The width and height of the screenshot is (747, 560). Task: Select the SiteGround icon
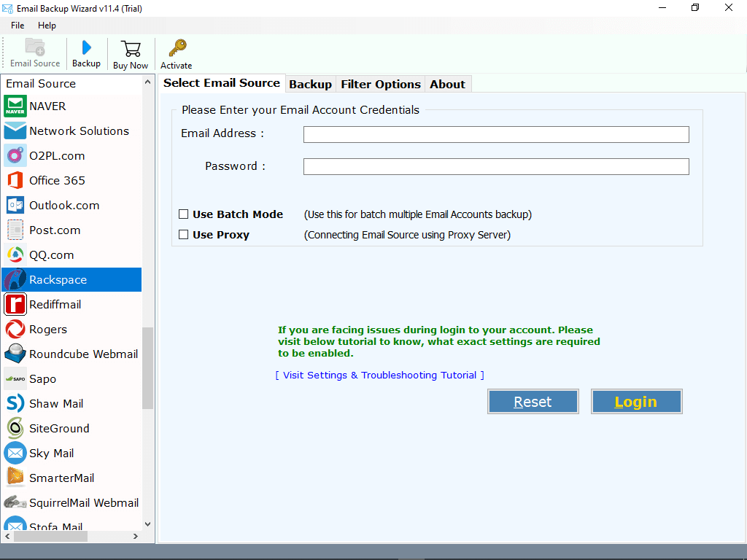[x=15, y=428]
